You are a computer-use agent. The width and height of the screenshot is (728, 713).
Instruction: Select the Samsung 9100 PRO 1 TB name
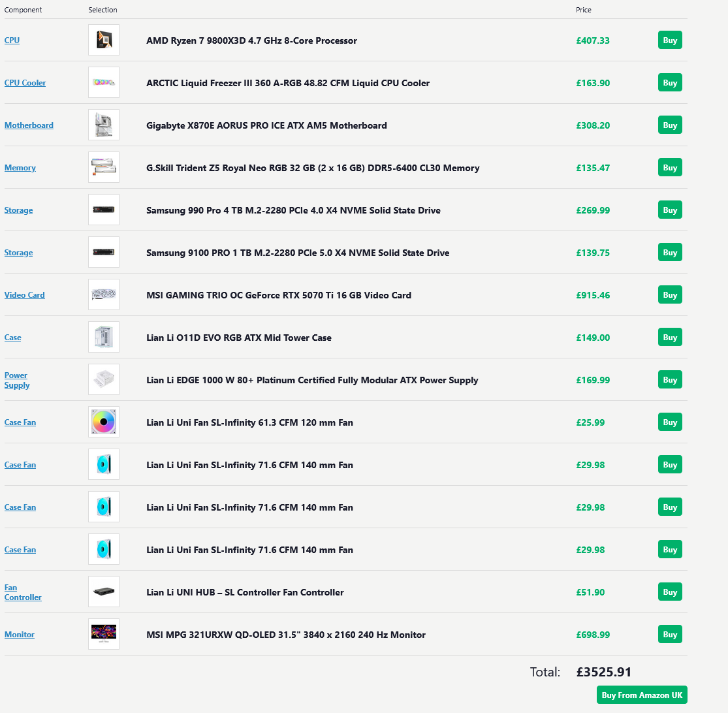coord(298,253)
